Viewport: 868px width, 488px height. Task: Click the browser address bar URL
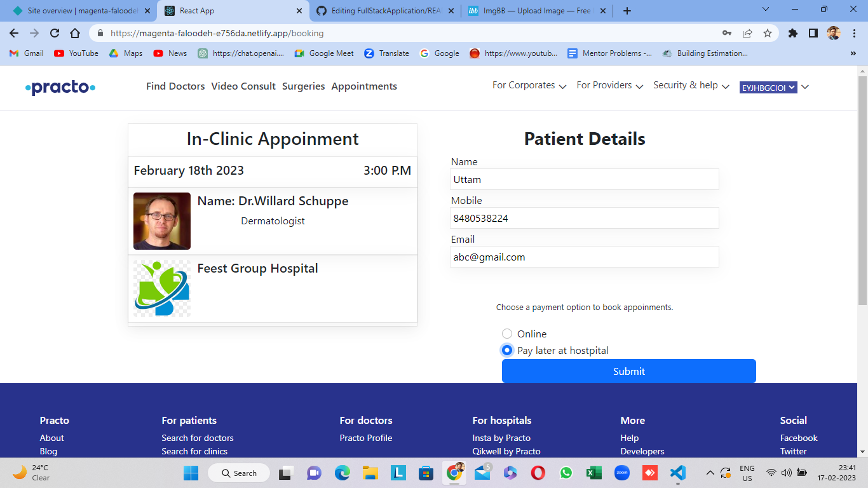tap(217, 33)
